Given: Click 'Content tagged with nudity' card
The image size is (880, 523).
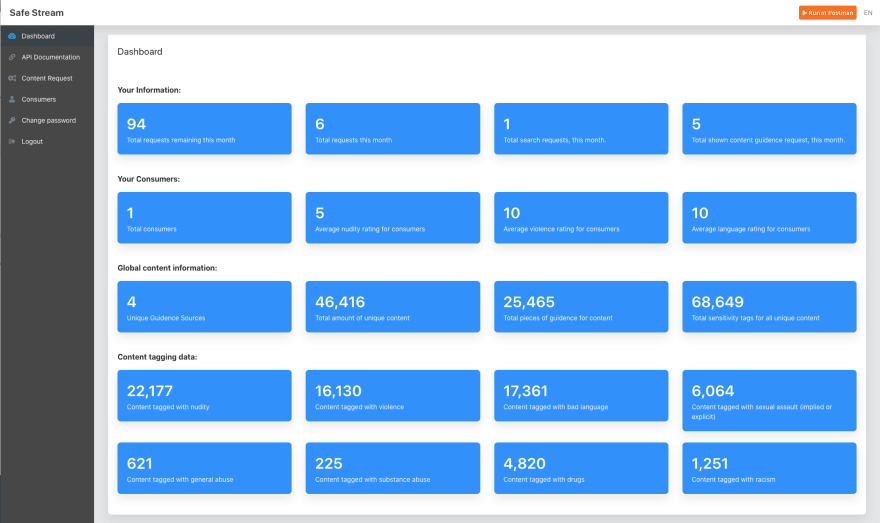Looking at the screenshot, I should point(204,396).
